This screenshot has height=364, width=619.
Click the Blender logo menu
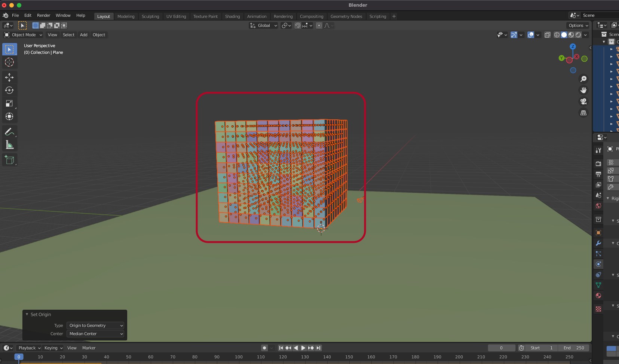pos(6,15)
